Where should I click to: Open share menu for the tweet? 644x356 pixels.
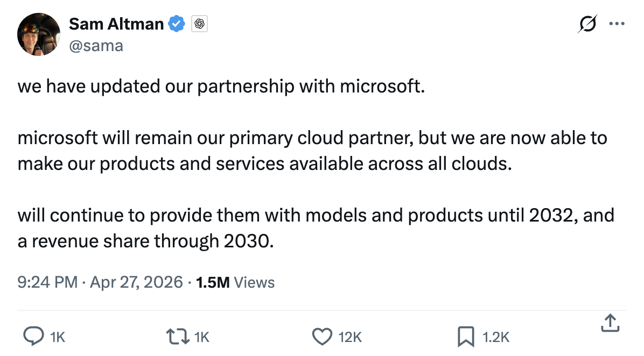pyautogui.click(x=610, y=323)
